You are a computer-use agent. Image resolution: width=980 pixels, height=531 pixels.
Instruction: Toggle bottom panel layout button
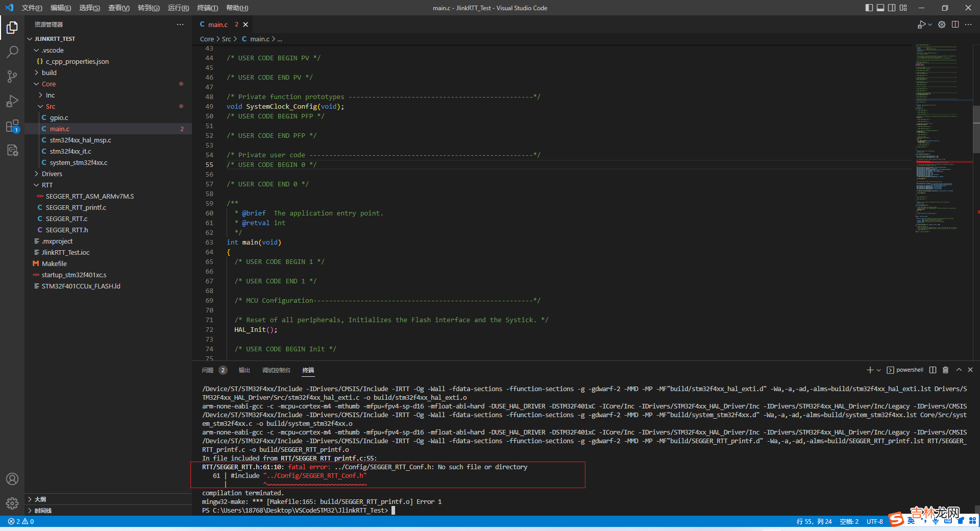pos(880,8)
